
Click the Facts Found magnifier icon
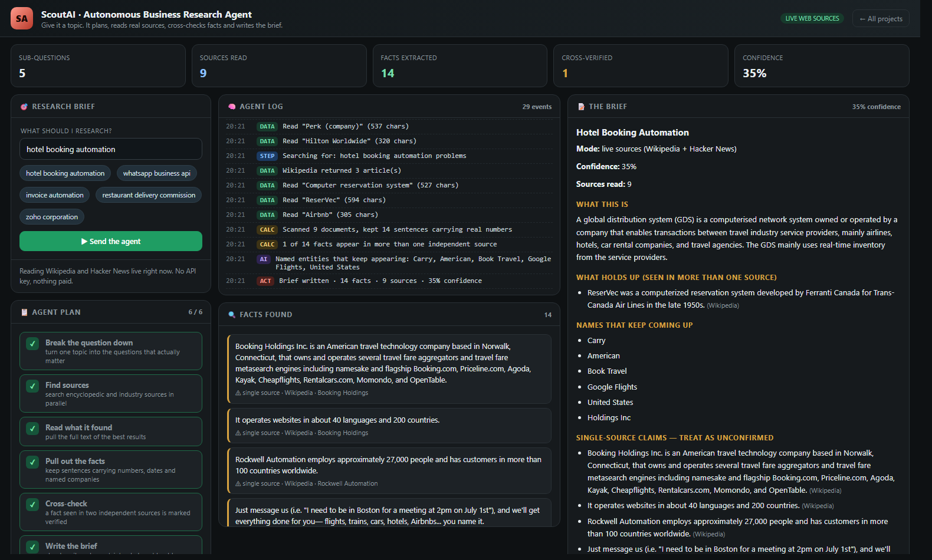[232, 315]
